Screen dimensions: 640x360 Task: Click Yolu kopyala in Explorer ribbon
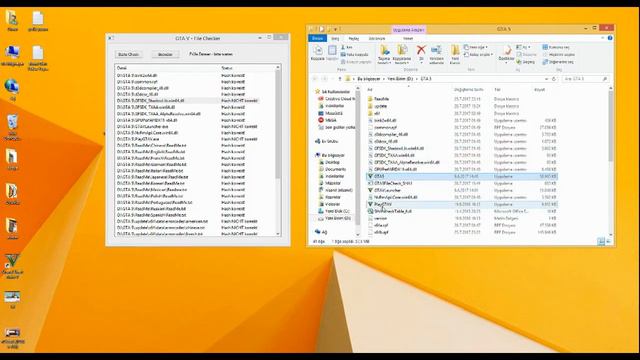click(x=355, y=54)
